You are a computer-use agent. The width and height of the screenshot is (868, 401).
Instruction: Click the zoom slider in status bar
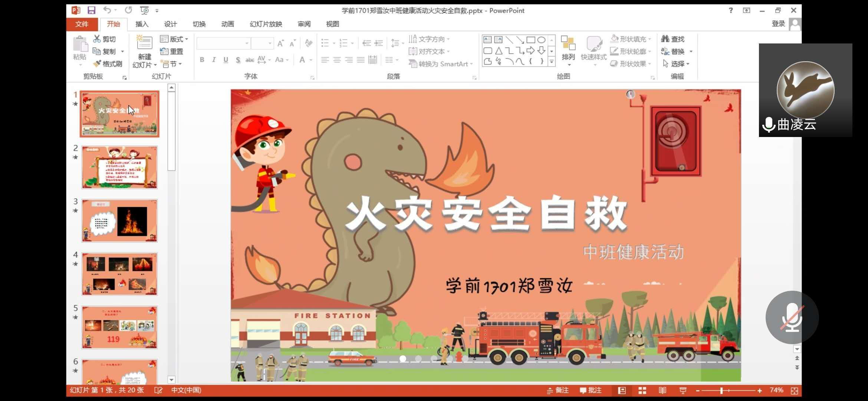pos(721,391)
